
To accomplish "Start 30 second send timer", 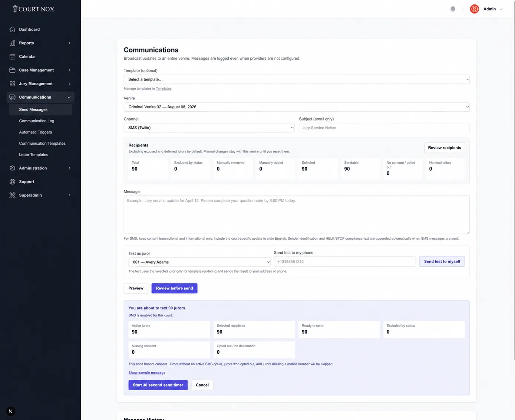I will click(158, 385).
